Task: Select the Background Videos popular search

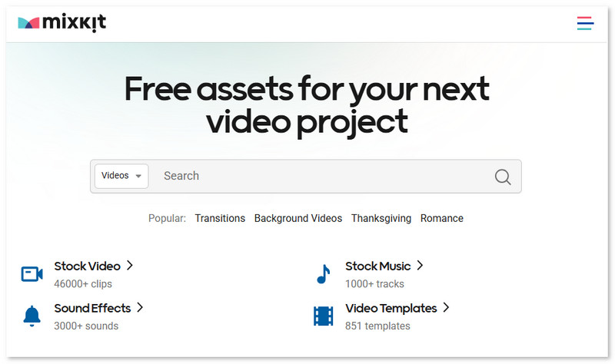Action: pyautogui.click(x=298, y=218)
